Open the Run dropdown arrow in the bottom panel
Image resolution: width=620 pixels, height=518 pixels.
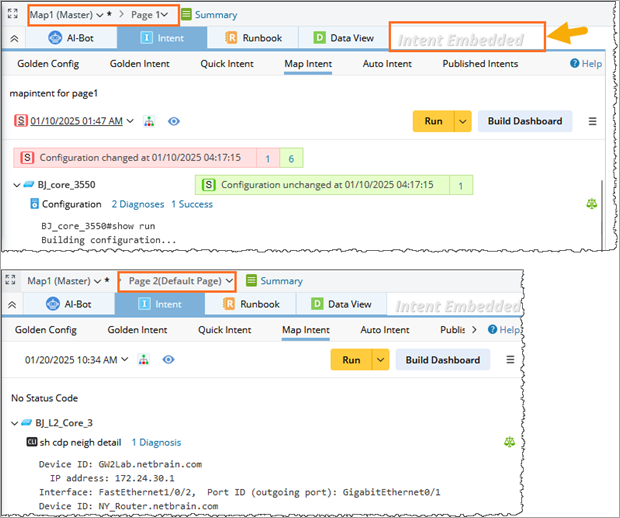coord(380,360)
